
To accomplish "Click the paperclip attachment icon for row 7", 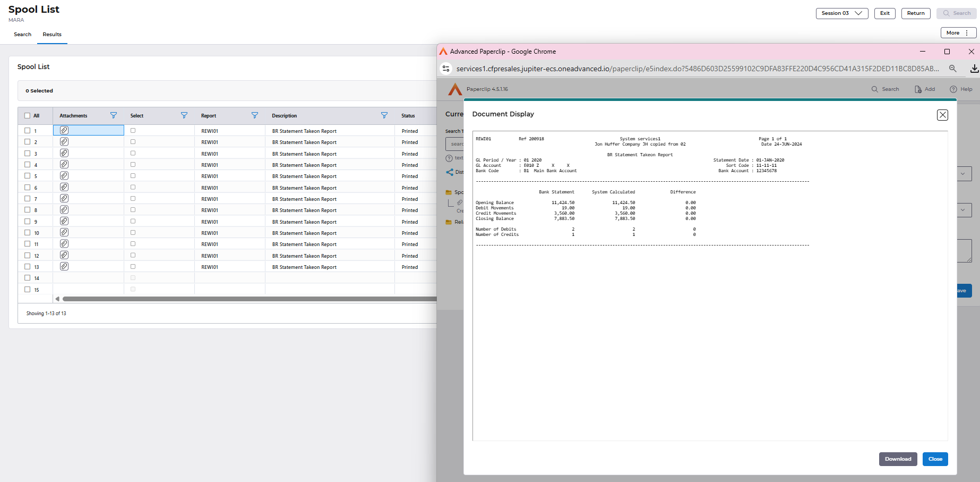I will coord(64,199).
